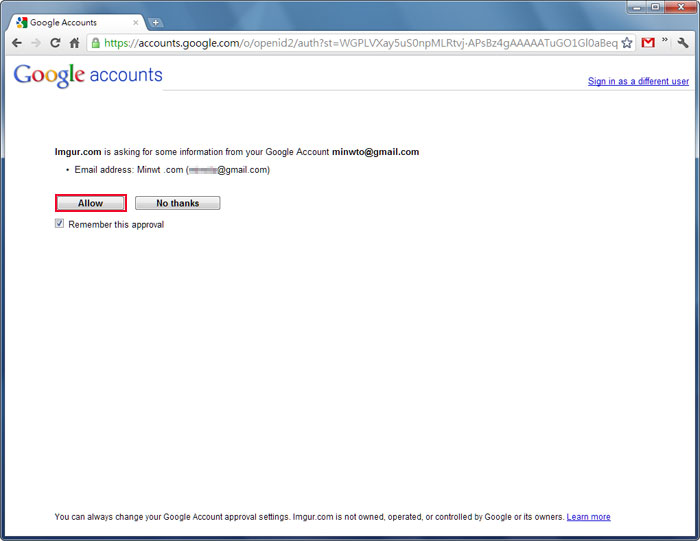Screen dimensions: 700x541
Task: Click the Google accounts logo
Action: [x=88, y=75]
